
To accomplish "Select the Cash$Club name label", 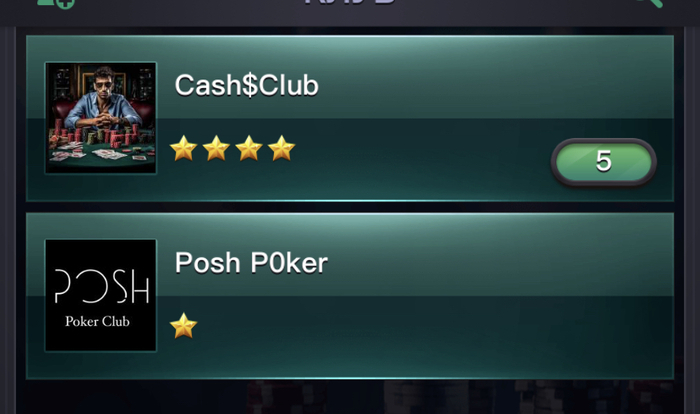I will 246,85.
